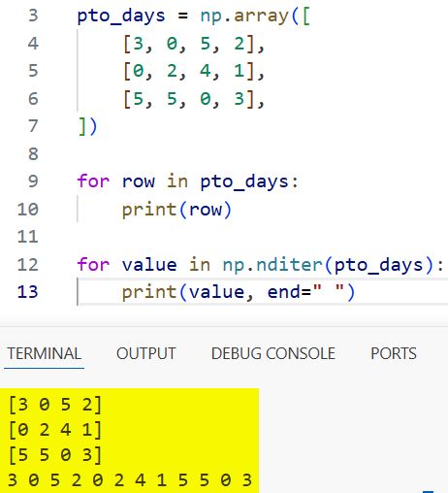Click terminal output '[5 5 0 3]'
The image size is (448, 493).
click(55, 455)
